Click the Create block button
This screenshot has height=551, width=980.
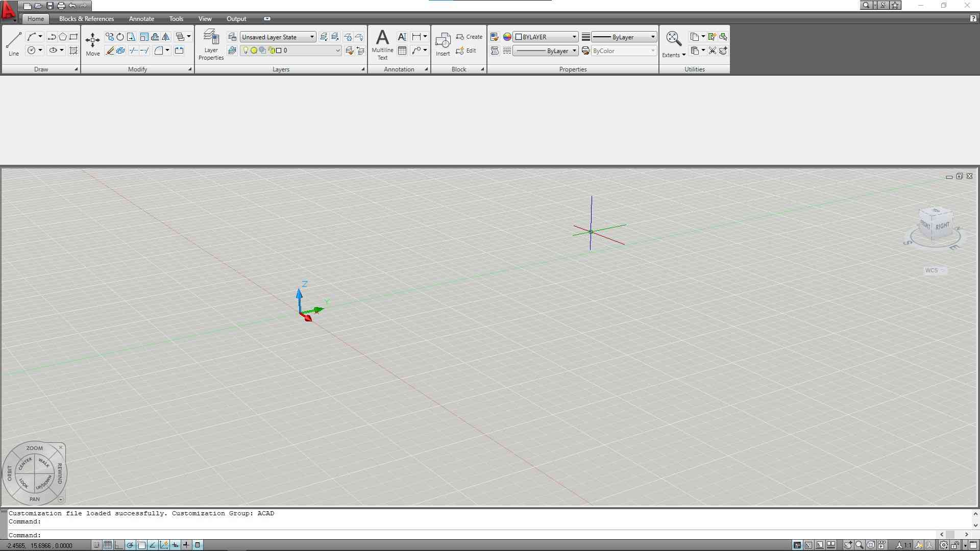[469, 37]
